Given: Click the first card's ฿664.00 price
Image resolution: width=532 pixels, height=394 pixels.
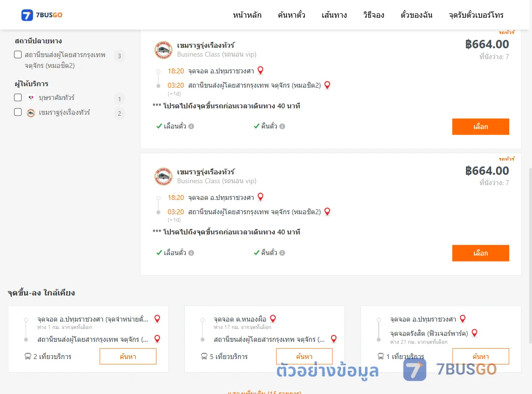Looking at the screenshot, I should (x=487, y=44).
